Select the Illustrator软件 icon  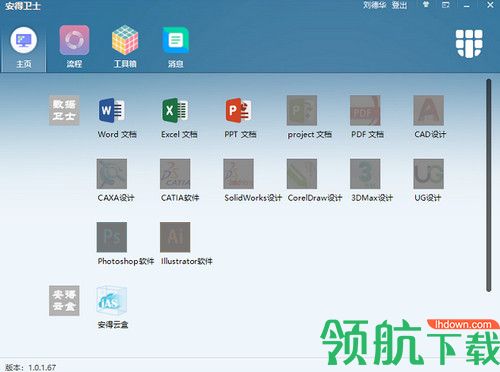click(175, 237)
